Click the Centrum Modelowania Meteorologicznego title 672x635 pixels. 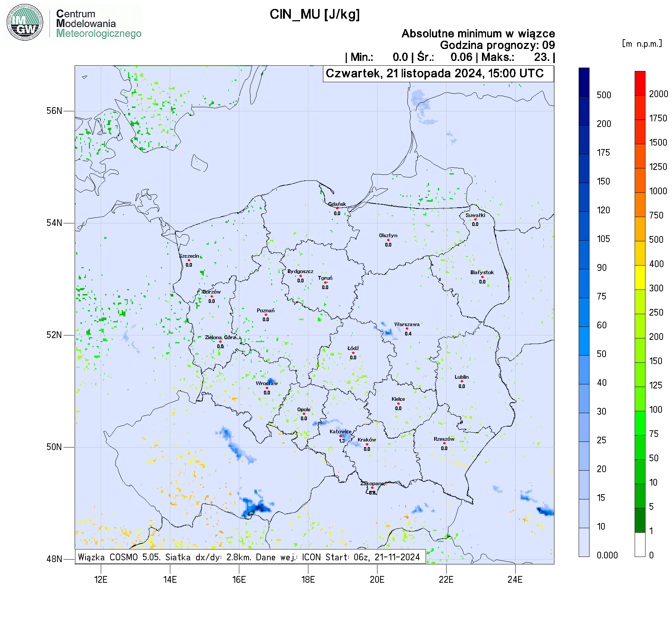(99, 24)
